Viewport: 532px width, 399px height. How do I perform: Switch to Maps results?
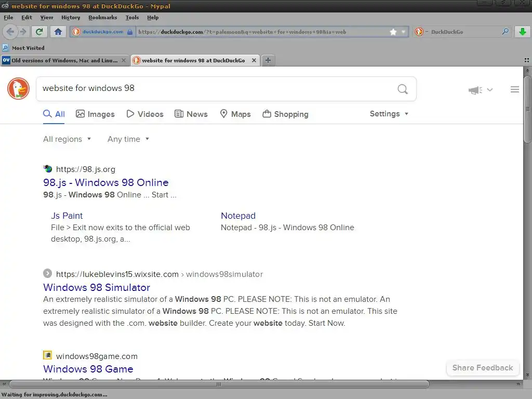pyautogui.click(x=235, y=114)
